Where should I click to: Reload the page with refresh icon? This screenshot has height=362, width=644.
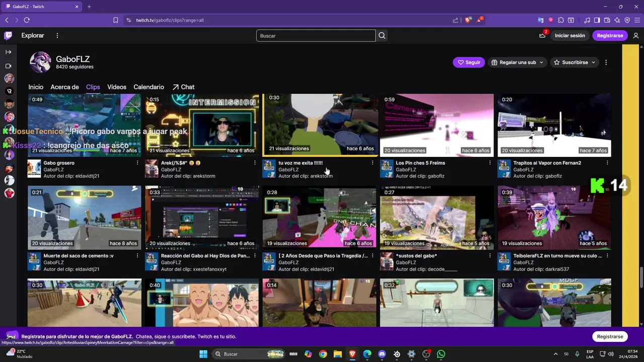click(27, 20)
